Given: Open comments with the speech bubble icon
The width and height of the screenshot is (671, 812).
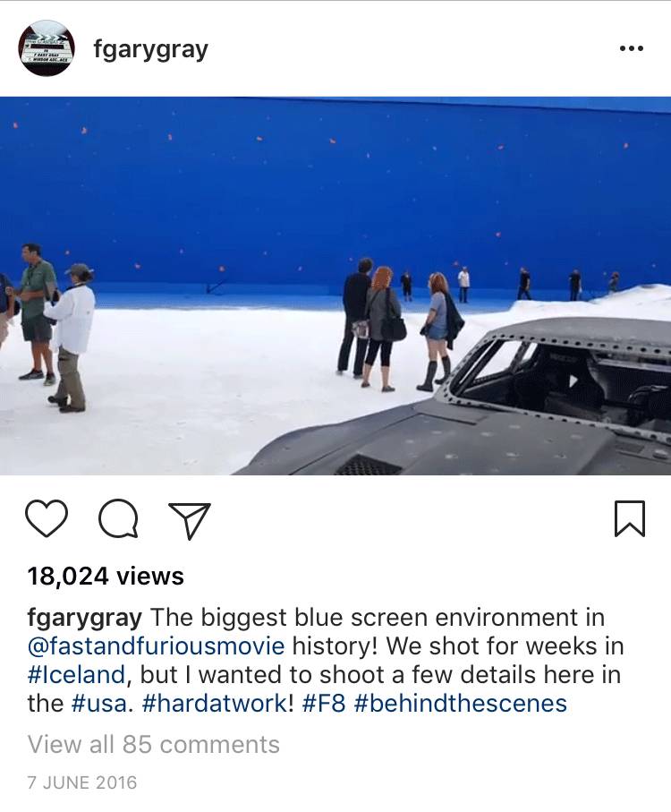Looking at the screenshot, I should click(118, 518).
